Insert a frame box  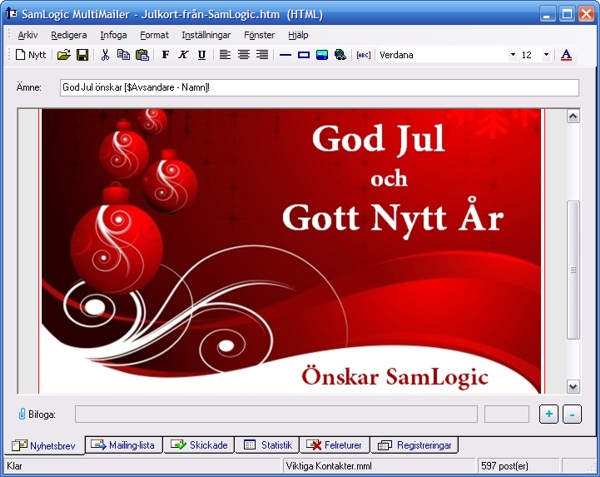click(304, 55)
